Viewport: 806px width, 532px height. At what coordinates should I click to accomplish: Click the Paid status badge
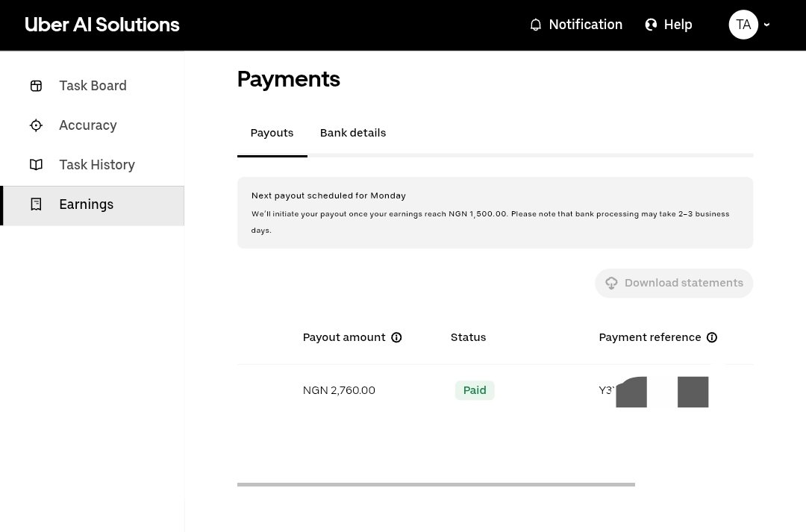pos(475,391)
